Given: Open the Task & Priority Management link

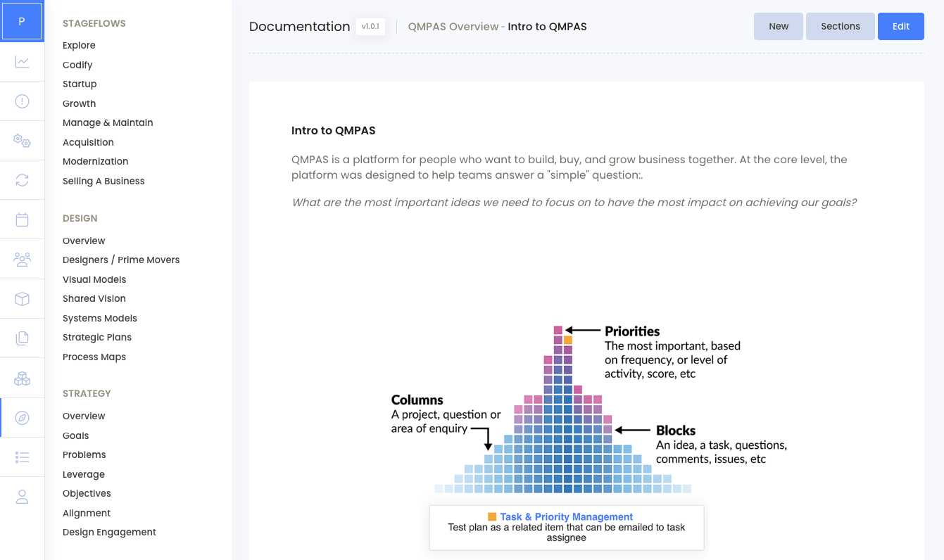Looking at the screenshot, I should point(567,516).
